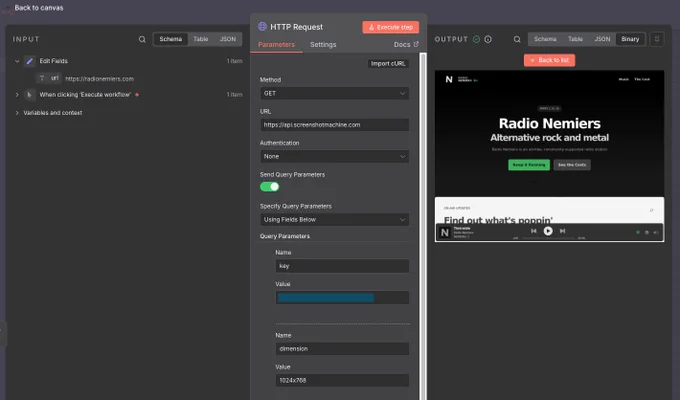The height and width of the screenshot is (400, 680).
Task: Search the INPUT panel data
Action: point(142,39)
